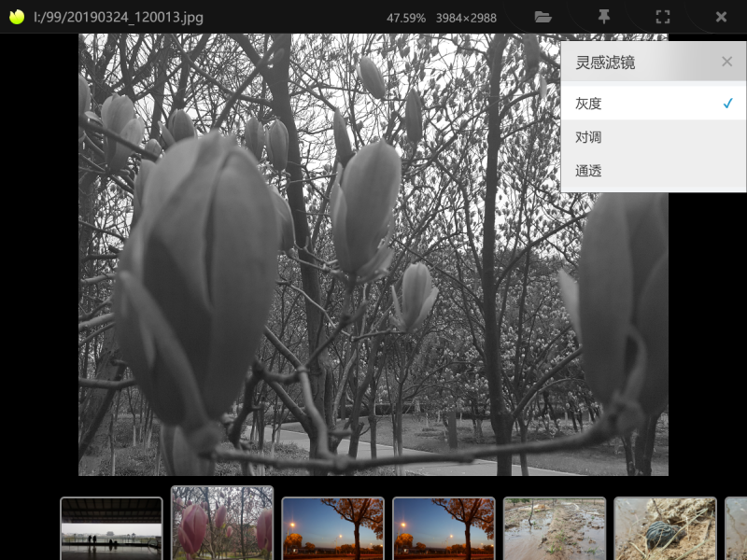This screenshot has height=560, width=747.
Task: Click the 47.59% zoom percentage
Action: click(406, 18)
